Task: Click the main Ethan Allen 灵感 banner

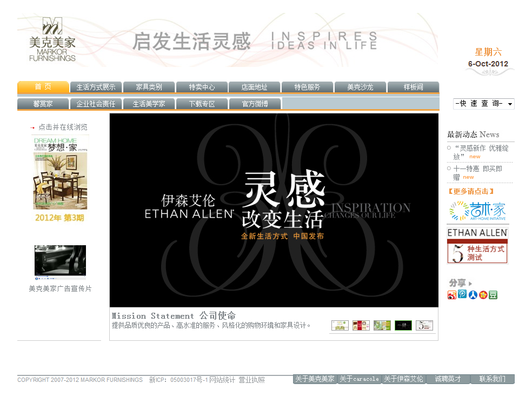Action: click(x=274, y=210)
